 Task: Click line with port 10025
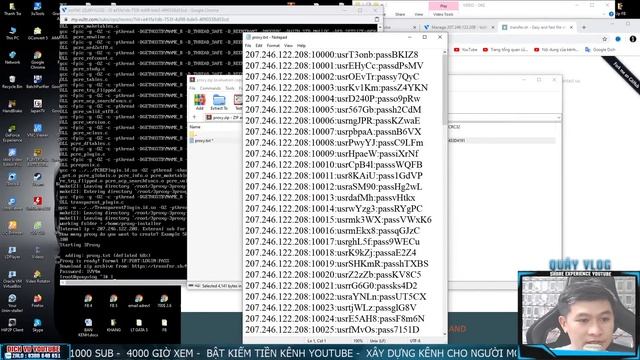point(332,330)
